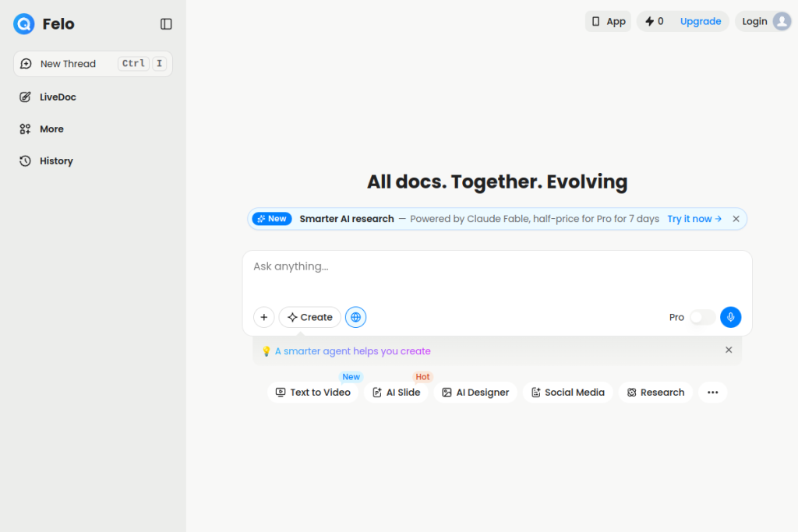This screenshot has width=798, height=532.
Task: Click the user avatar icon
Action: (782, 21)
